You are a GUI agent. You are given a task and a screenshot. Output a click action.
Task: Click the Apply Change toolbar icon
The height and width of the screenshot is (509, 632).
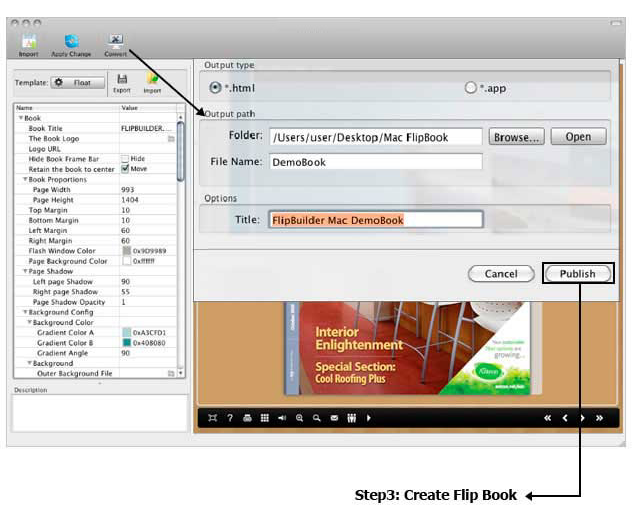[72, 43]
